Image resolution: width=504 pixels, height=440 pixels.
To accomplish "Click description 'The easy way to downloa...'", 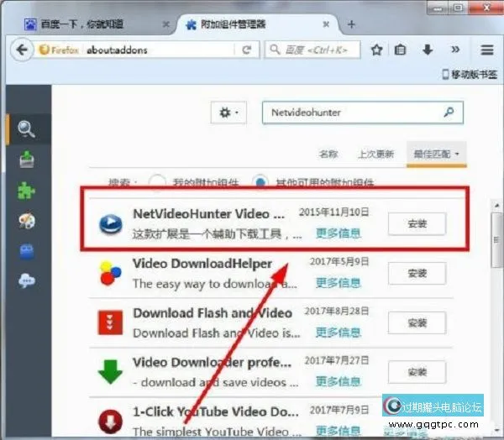I will (x=215, y=284).
